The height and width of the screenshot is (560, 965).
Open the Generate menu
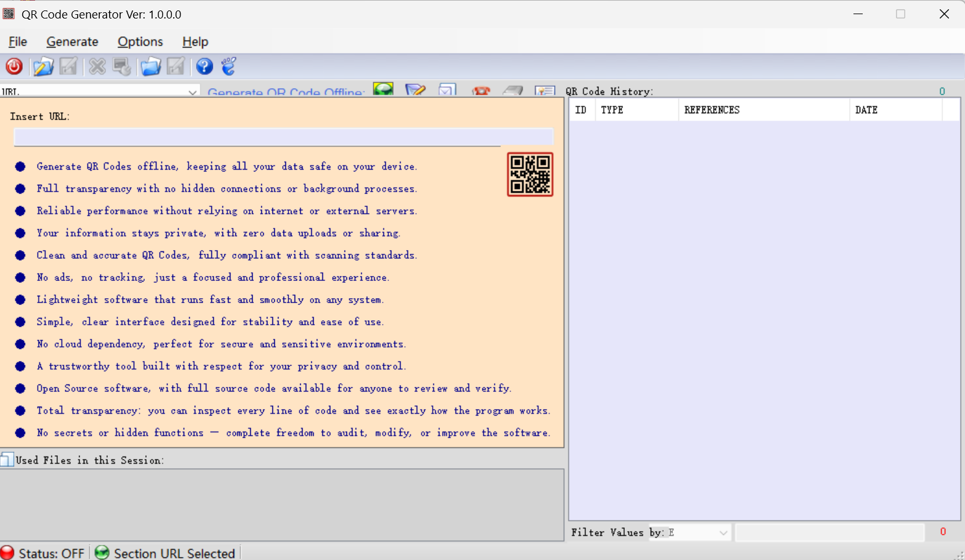click(72, 41)
